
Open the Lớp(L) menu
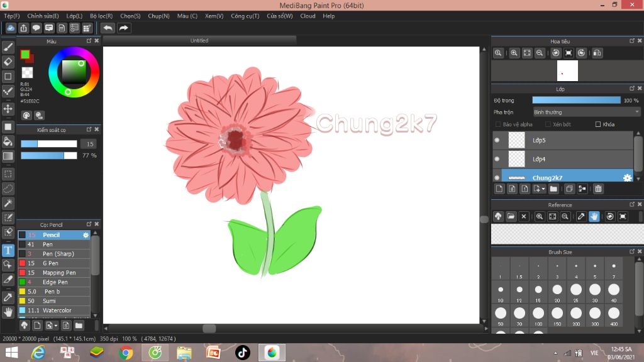(74, 16)
